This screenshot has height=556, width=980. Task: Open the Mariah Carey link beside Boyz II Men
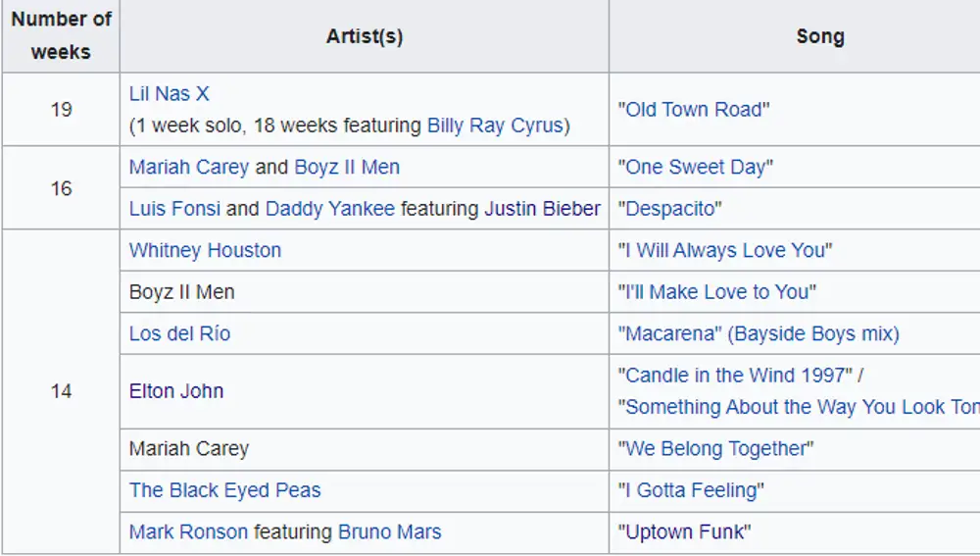(x=189, y=167)
